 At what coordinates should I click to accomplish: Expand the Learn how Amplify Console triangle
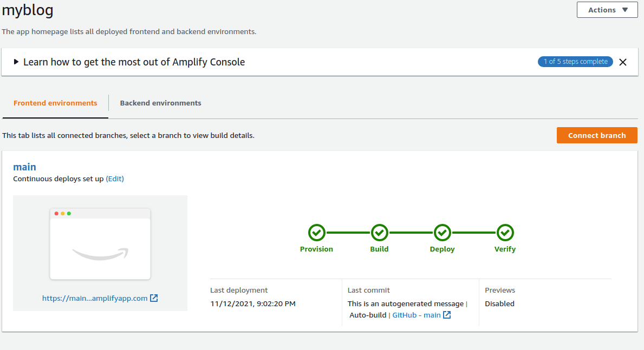(x=16, y=62)
